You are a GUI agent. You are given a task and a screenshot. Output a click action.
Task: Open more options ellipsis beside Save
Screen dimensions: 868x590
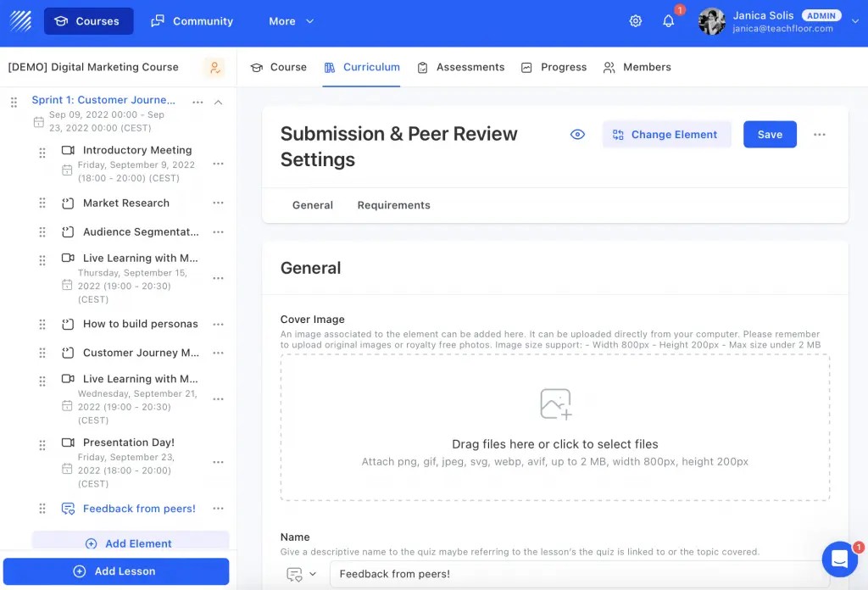(820, 135)
